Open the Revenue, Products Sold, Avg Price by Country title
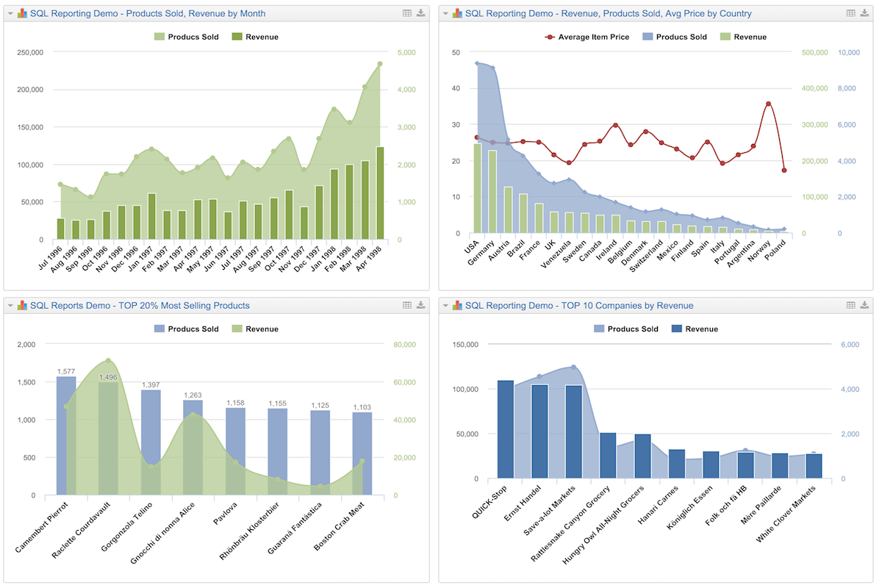This screenshot has width=882, height=588. (x=609, y=13)
